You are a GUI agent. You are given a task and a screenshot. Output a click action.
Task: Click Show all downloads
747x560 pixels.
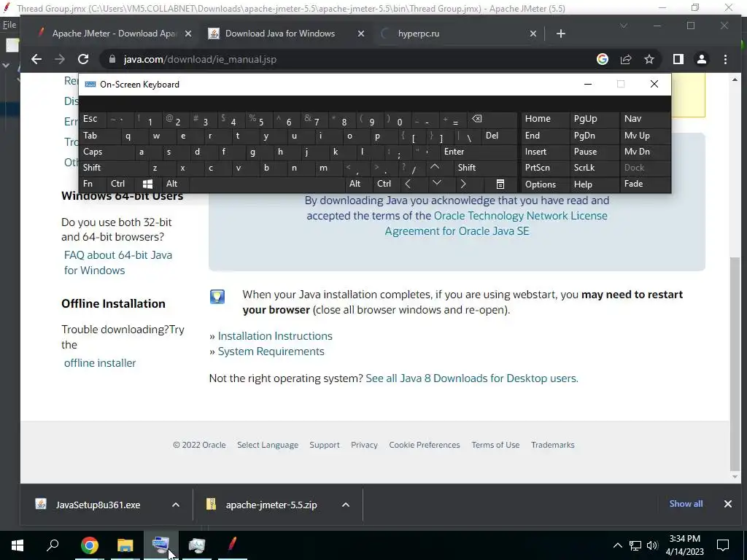click(x=686, y=504)
